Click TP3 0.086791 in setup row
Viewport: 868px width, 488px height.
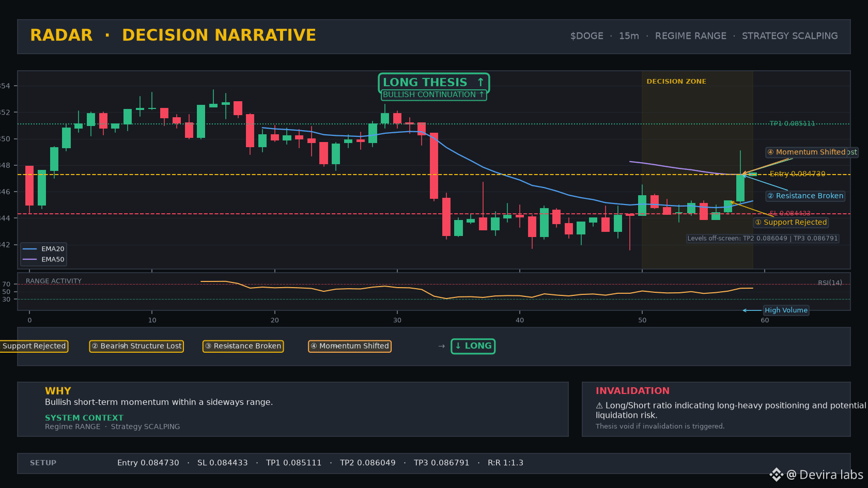441,463
